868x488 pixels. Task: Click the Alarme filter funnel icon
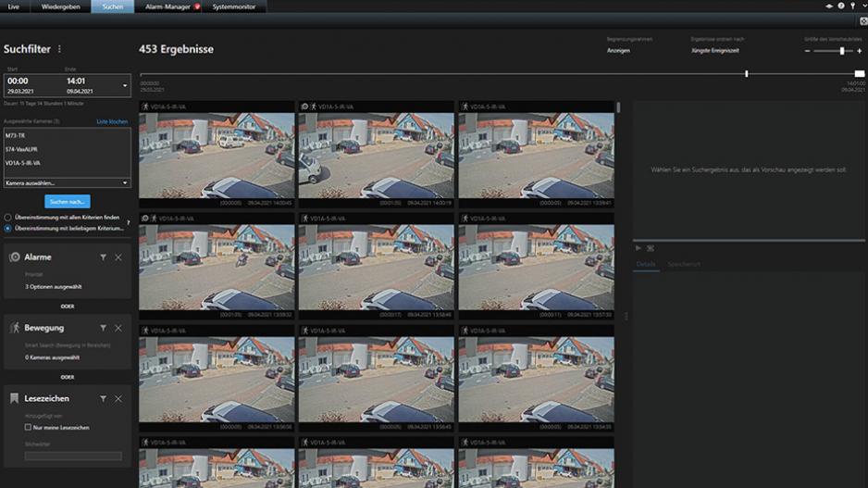[x=103, y=257]
